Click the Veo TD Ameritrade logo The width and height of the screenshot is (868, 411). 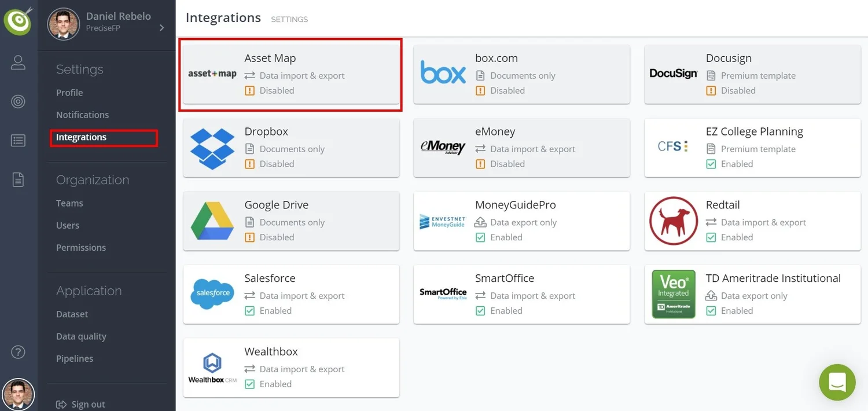(x=674, y=294)
